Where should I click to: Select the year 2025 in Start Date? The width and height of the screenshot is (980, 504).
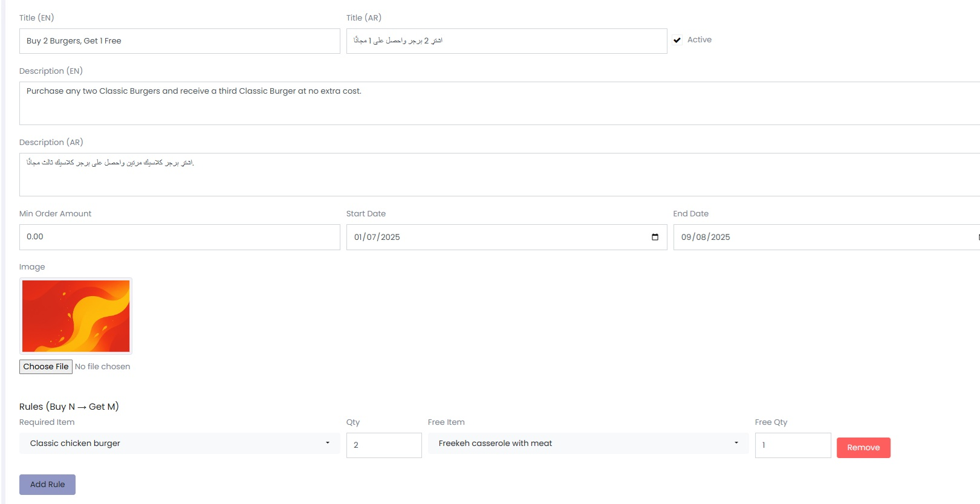(391, 237)
